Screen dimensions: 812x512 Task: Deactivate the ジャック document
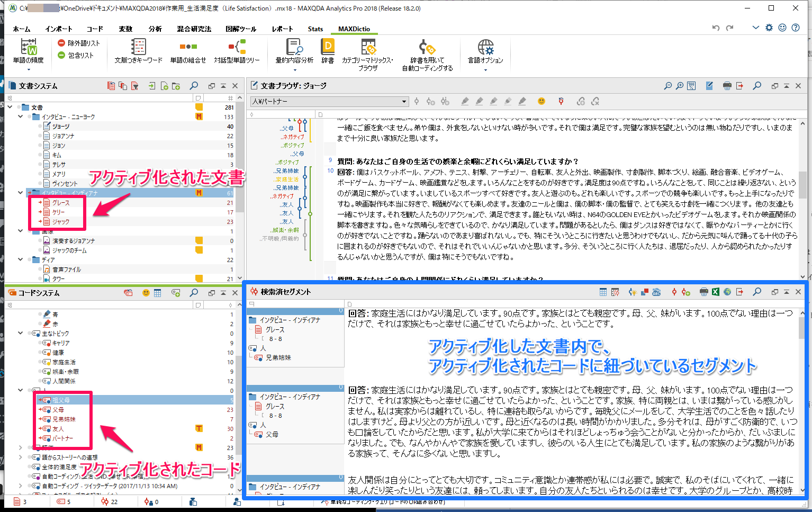[40, 221]
